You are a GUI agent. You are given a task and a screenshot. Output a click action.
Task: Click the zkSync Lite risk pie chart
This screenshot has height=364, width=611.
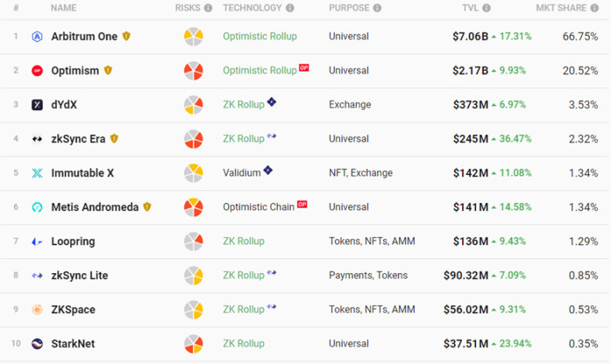click(x=194, y=275)
